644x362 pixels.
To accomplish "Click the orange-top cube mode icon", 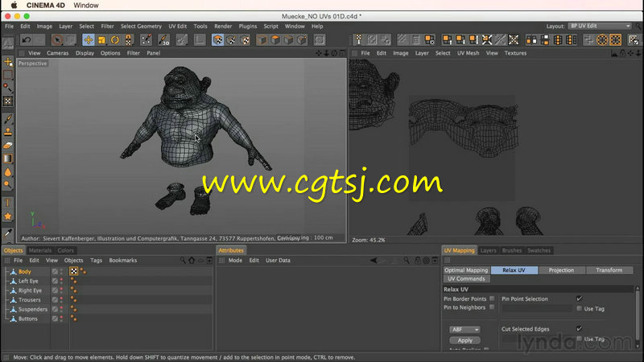I will click(275, 39).
